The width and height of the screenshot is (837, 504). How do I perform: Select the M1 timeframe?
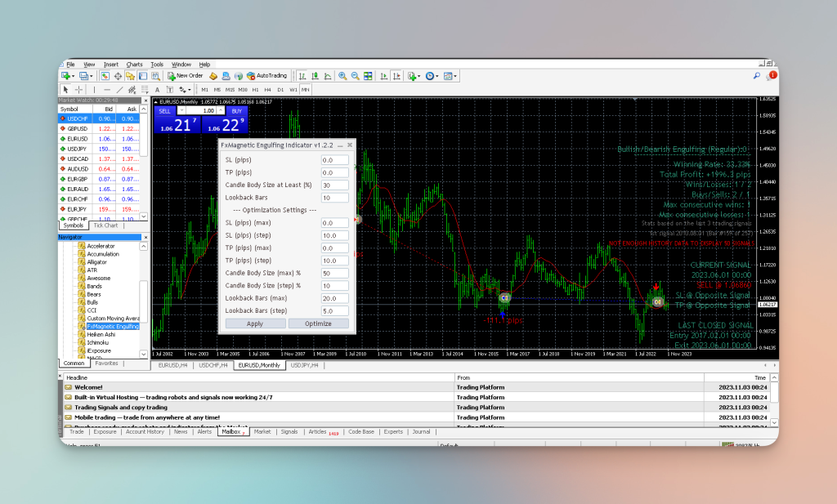pyautogui.click(x=206, y=87)
